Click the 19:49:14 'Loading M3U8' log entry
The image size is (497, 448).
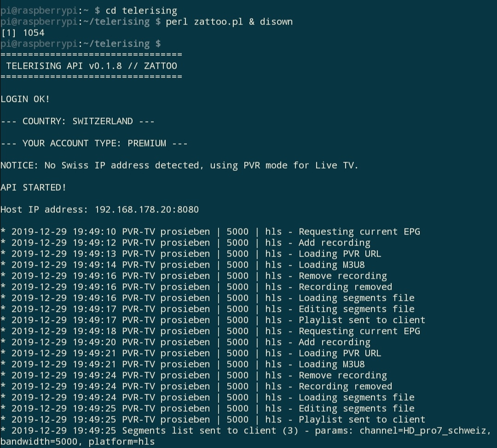[x=183, y=265]
